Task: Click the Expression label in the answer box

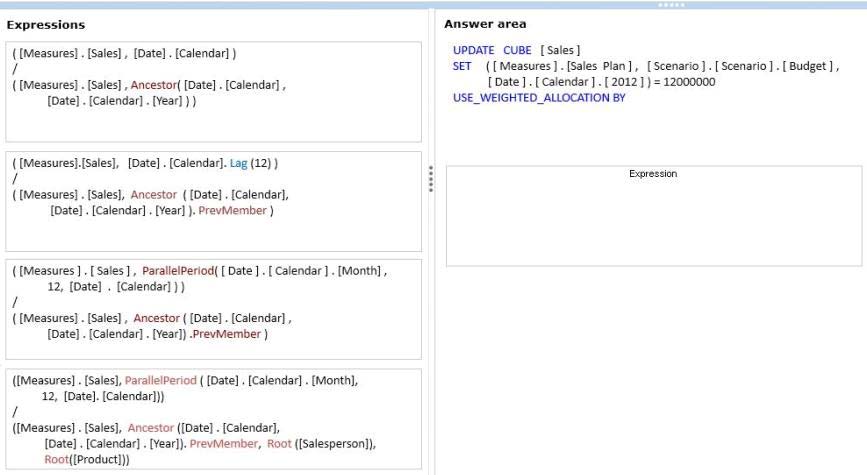Action: click(x=653, y=174)
